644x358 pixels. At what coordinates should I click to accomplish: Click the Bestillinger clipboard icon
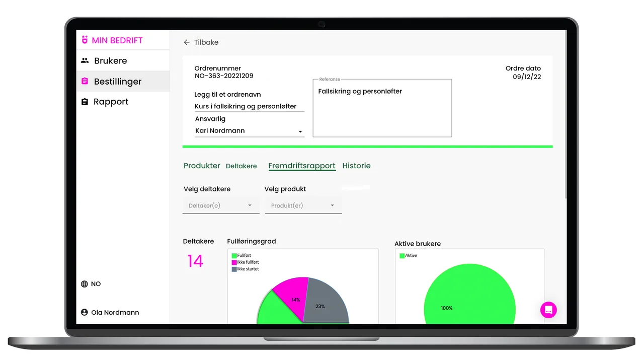pos(85,81)
